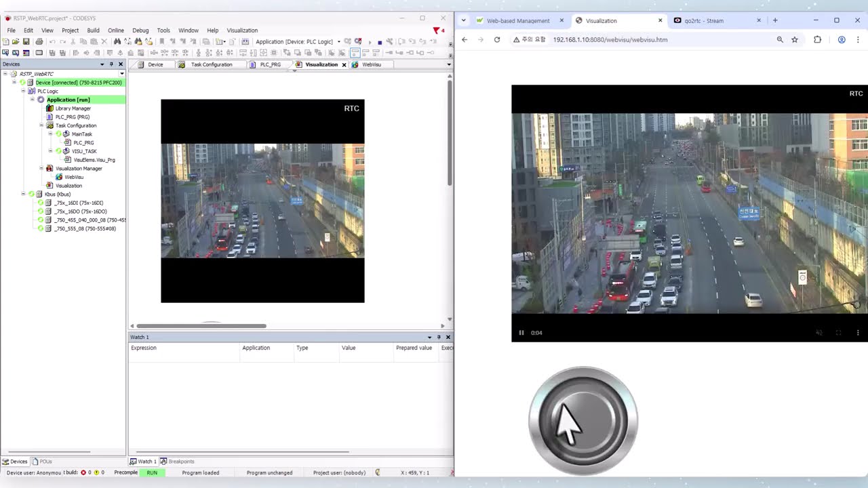Select PLC_PRG (PRG) in device tree

click(x=72, y=117)
